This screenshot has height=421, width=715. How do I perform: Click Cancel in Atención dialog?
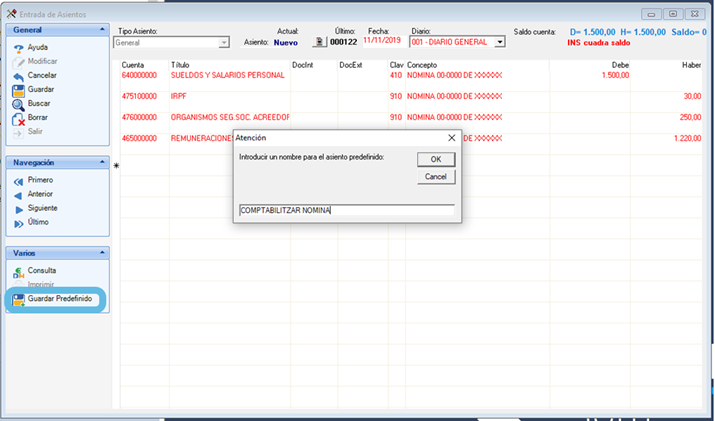pyautogui.click(x=436, y=177)
